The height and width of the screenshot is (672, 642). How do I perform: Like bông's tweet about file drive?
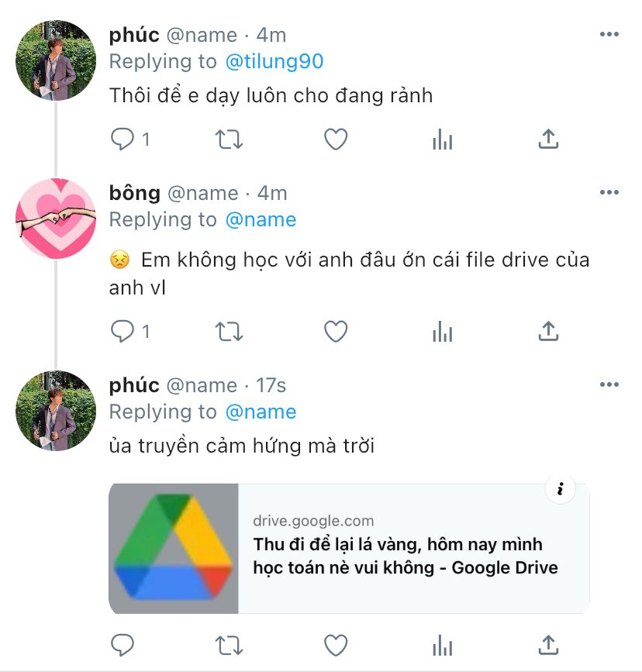(335, 332)
